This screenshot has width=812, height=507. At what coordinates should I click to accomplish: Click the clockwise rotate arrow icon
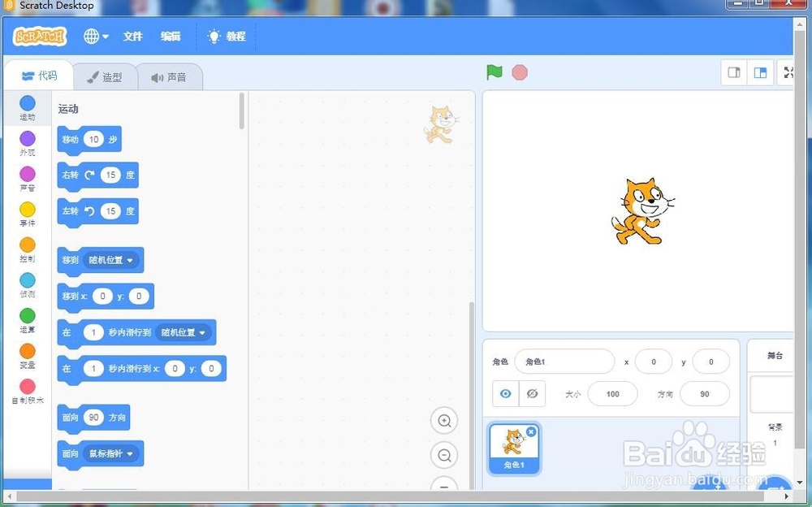pyautogui.click(x=89, y=175)
